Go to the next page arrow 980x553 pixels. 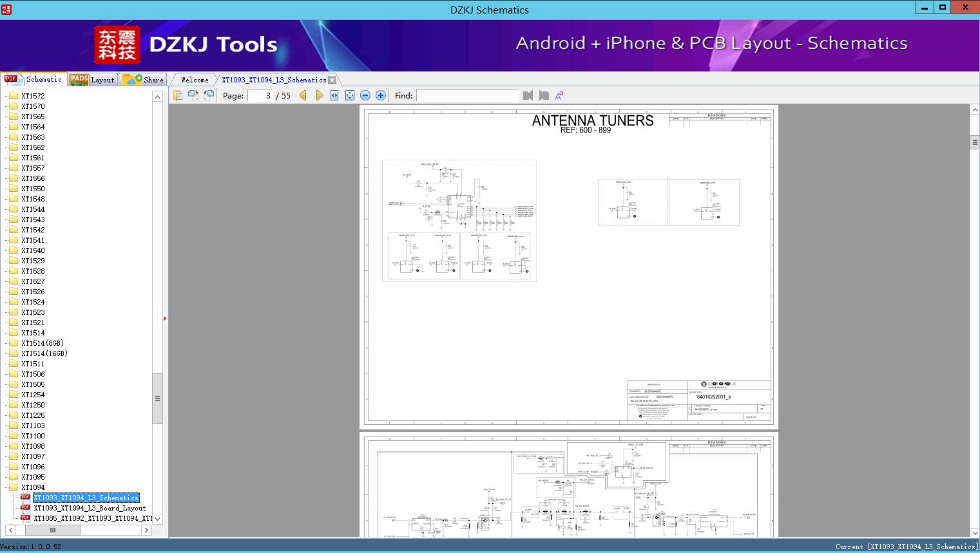click(x=319, y=95)
